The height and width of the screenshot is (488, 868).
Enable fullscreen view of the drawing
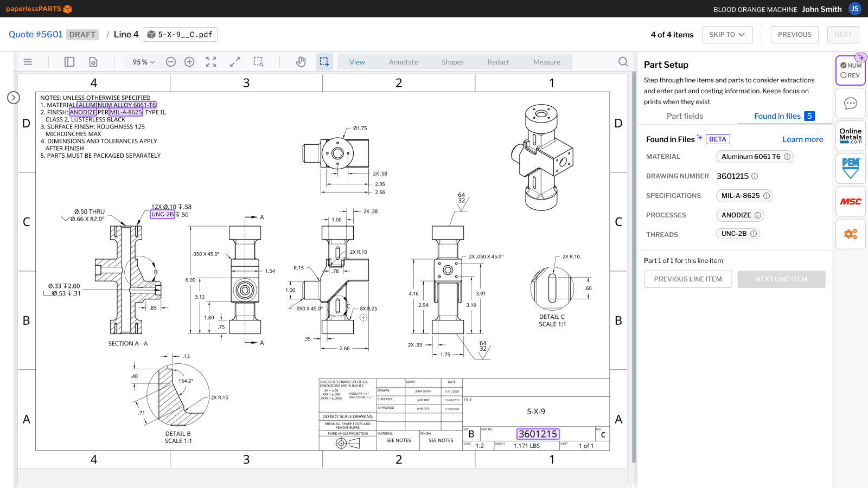click(x=211, y=62)
